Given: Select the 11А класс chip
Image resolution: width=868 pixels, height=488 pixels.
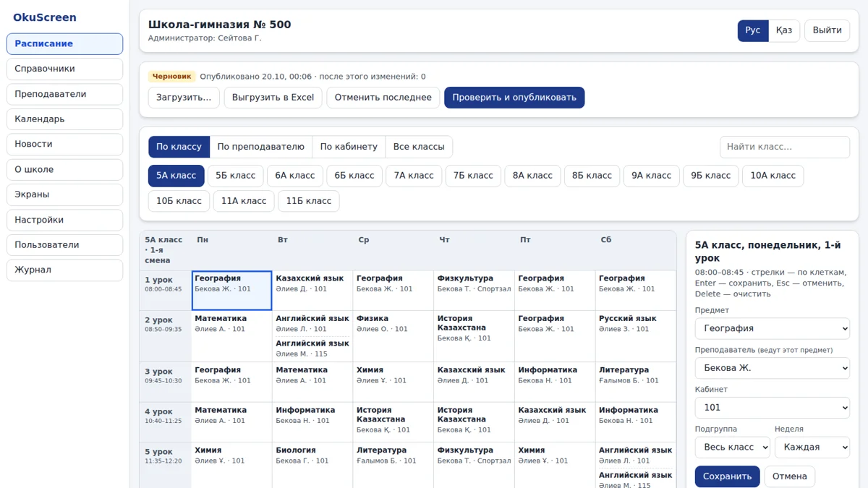Looking at the screenshot, I should tap(244, 201).
